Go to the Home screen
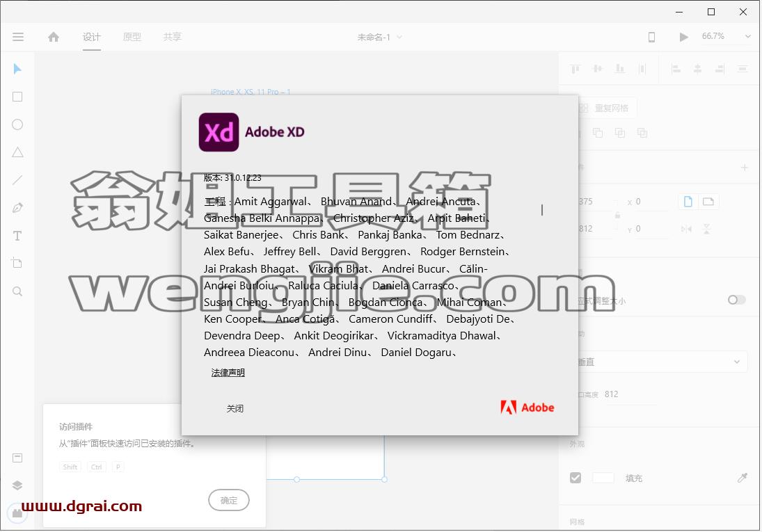This screenshot has height=532, width=762. coord(54,37)
